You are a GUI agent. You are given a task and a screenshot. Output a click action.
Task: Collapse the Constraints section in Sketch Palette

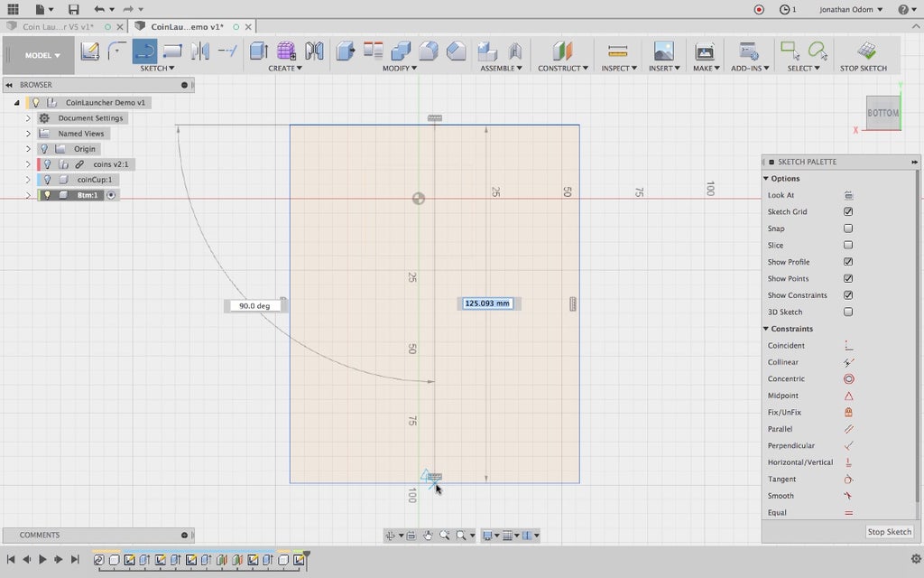[x=766, y=329]
